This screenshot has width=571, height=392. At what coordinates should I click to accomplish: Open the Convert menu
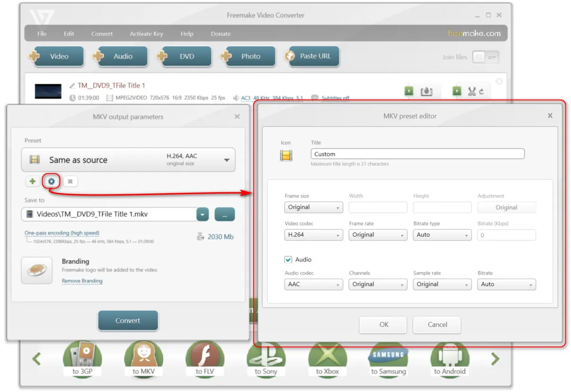[x=102, y=34]
